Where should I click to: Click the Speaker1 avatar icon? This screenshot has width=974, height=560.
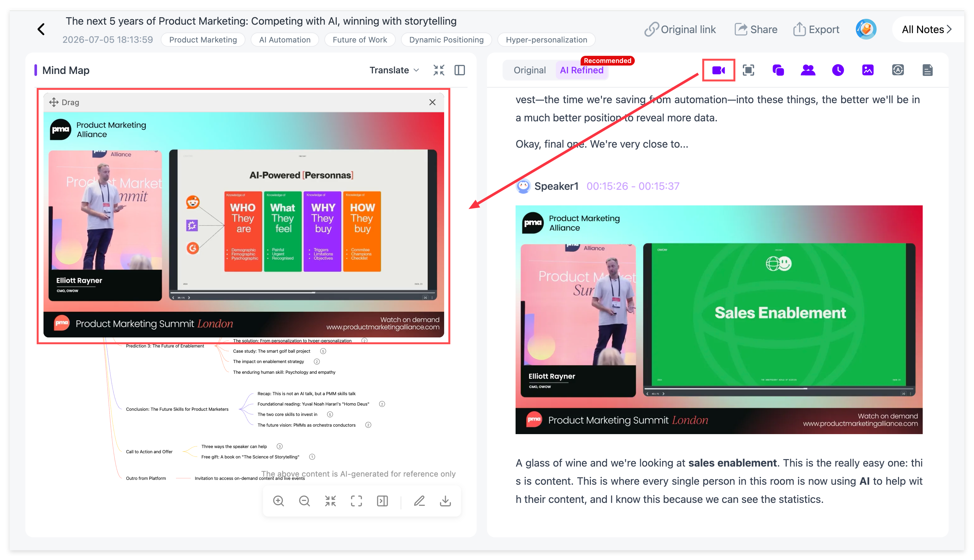coord(523,187)
